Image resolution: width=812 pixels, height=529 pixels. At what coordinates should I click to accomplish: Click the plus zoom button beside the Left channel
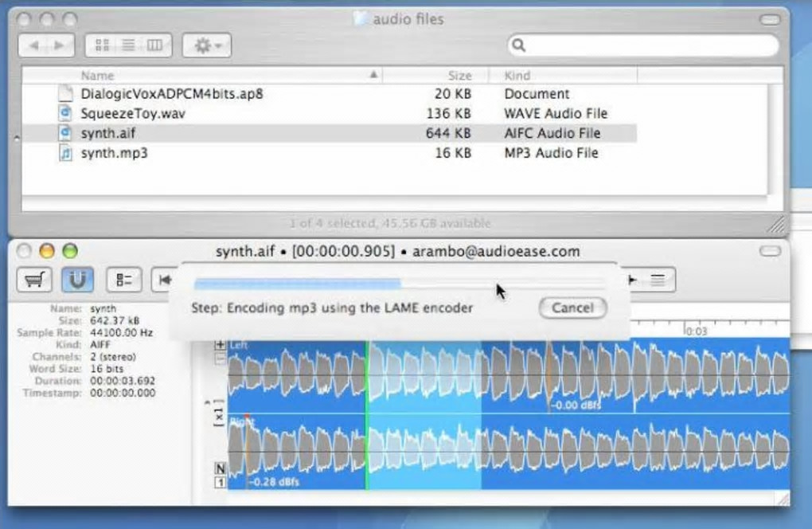(x=220, y=344)
